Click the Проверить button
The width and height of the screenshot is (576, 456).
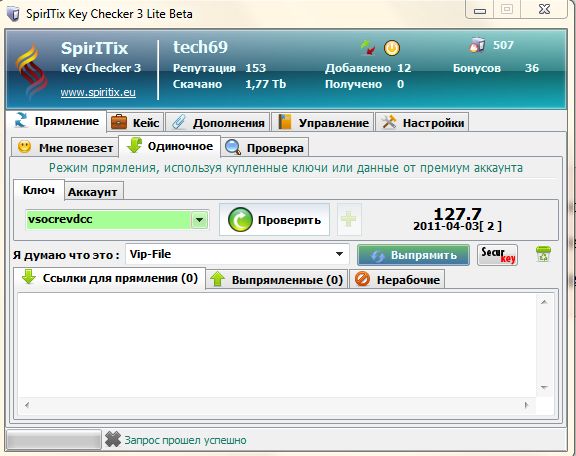[274, 220]
